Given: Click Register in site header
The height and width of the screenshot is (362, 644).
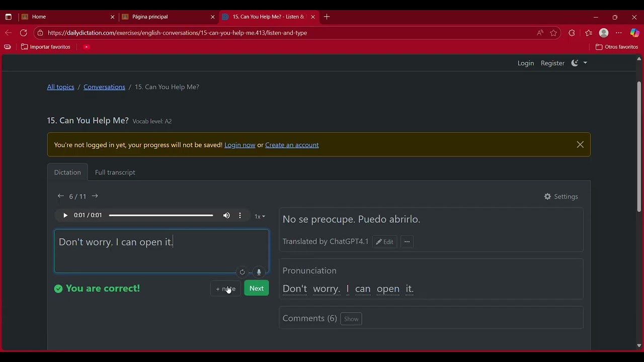Looking at the screenshot, I should [552, 63].
